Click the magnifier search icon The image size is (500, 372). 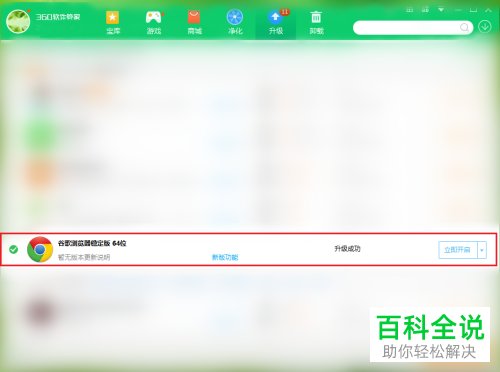pyautogui.click(x=464, y=27)
